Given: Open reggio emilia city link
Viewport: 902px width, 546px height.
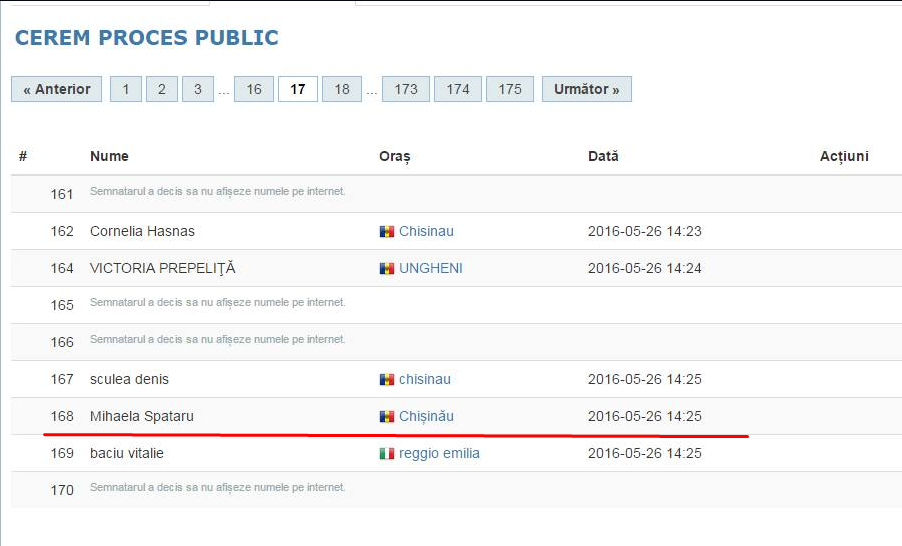Looking at the screenshot, I should 439,453.
